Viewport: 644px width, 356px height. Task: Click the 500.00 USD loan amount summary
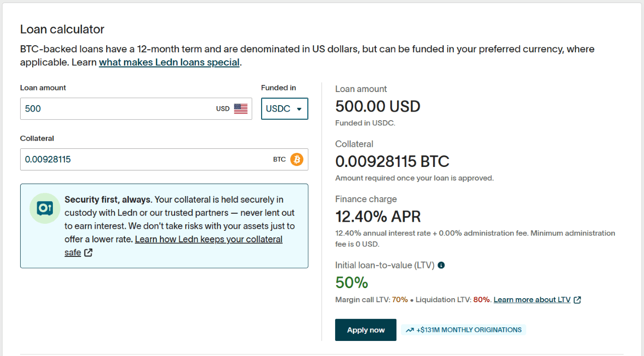377,106
